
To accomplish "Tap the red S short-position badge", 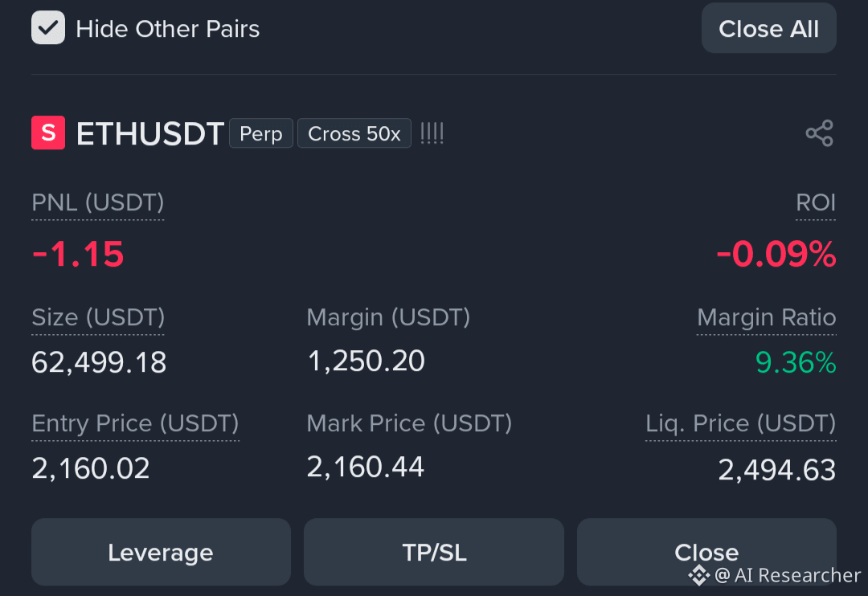I will 48,133.
